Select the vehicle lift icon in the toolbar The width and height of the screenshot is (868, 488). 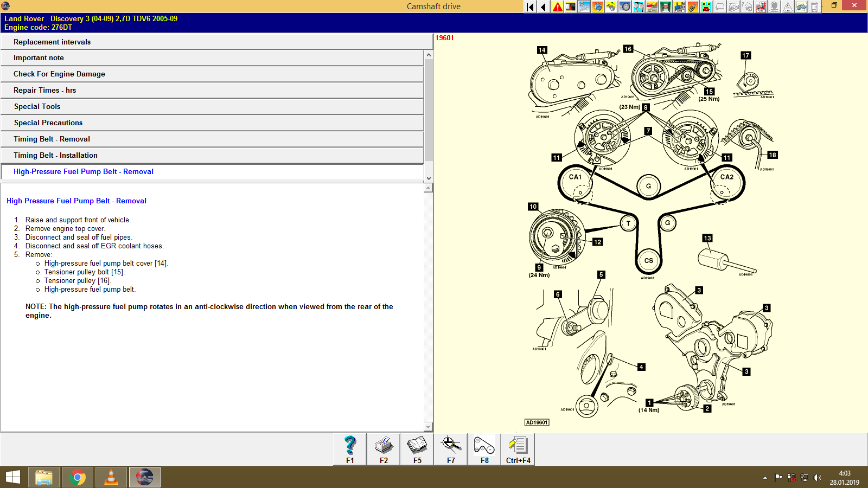[x=667, y=6]
